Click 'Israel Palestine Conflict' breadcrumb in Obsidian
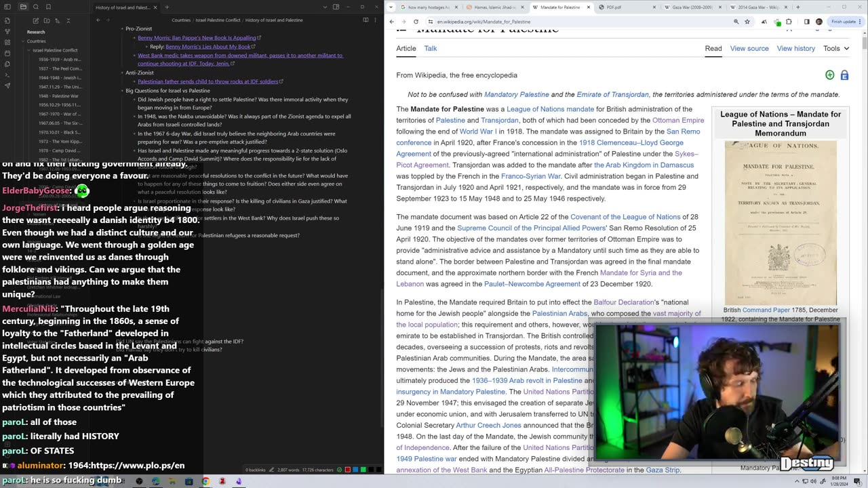This screenshot has width=868, height=488. pos(218,20)
